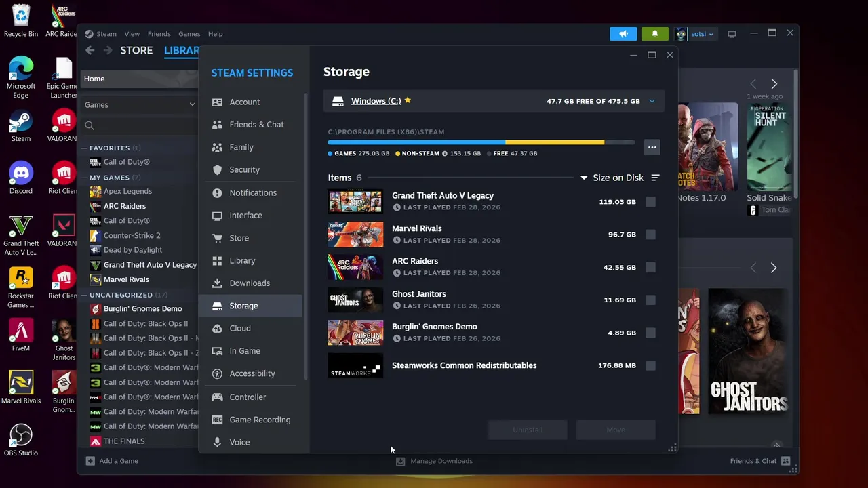The height and width of the screenshot is (488, 868).
Task: Click the storage usage bar
Action: pyautogui.click(x=481, y=142)
